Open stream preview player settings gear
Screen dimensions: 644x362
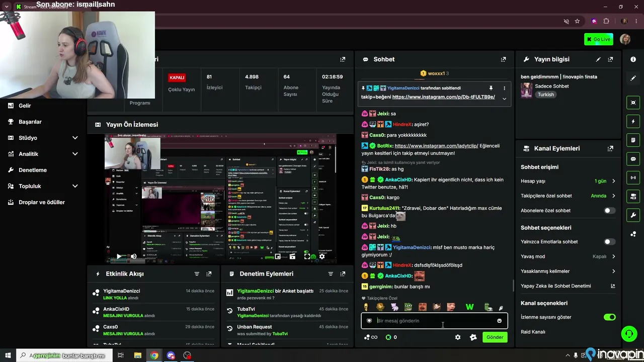pyautogui.click(x=322, y=256)
